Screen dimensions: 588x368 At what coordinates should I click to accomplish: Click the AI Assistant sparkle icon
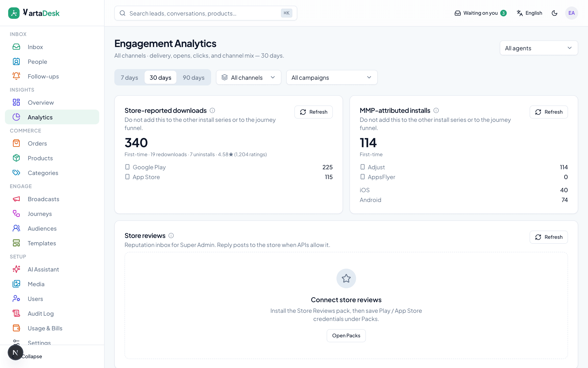click(16, 269)
